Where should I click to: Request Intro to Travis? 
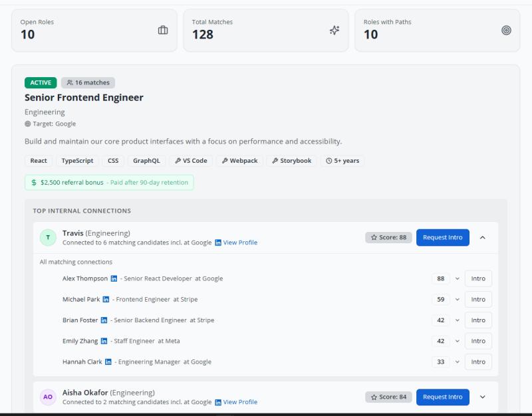coord(442,238)
